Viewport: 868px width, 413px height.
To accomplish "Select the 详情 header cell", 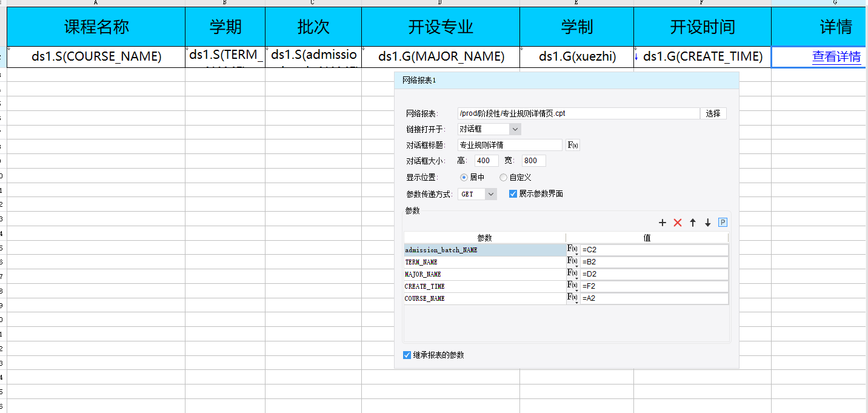I will (x=820, y=27).
